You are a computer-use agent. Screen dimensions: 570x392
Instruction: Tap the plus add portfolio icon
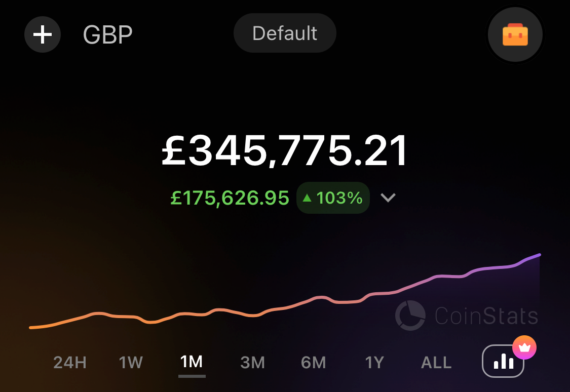pyautogui.click(x=43, y=35)
